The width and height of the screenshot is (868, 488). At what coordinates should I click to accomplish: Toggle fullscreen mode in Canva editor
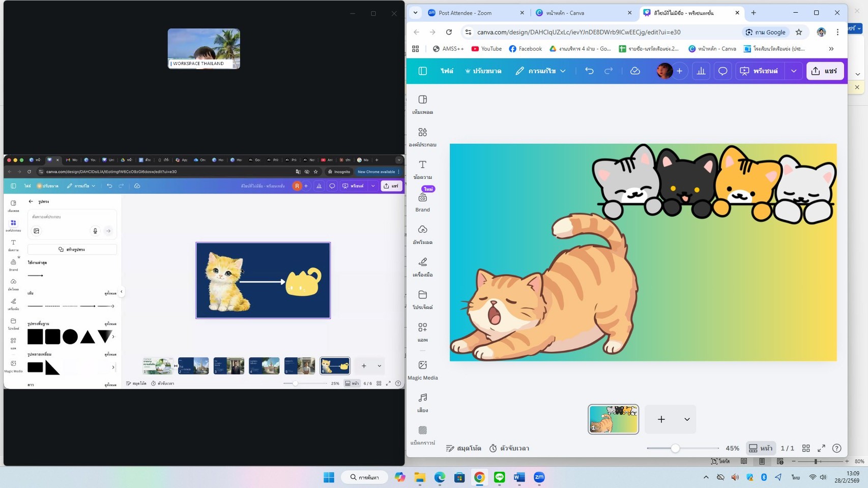(x=821, y=448)
